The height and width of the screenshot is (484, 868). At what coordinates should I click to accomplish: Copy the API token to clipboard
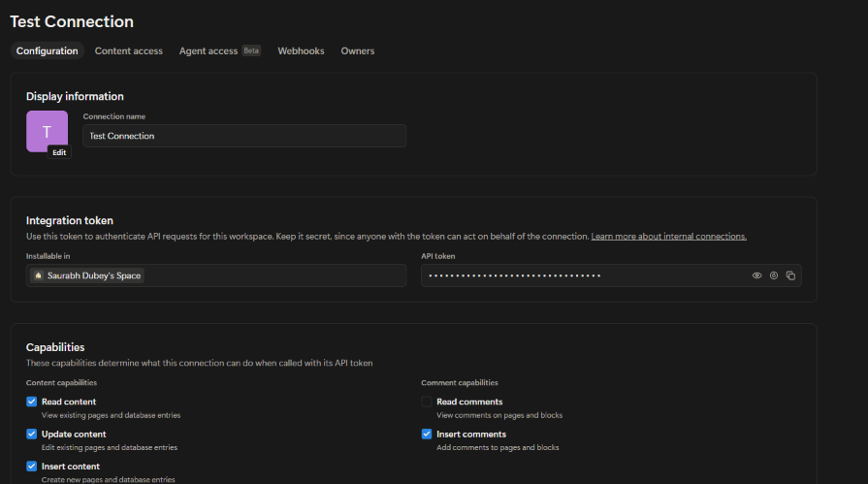(790, 275)
